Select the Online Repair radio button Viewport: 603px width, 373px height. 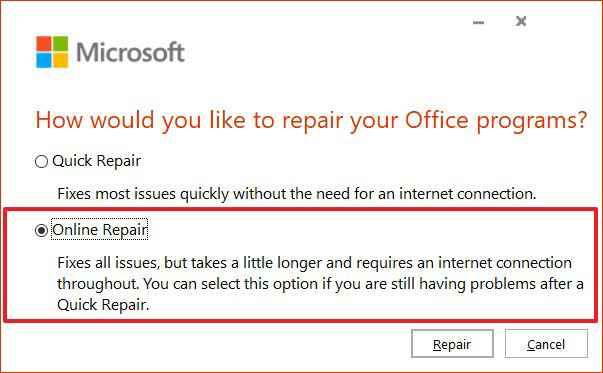point(41,231)
